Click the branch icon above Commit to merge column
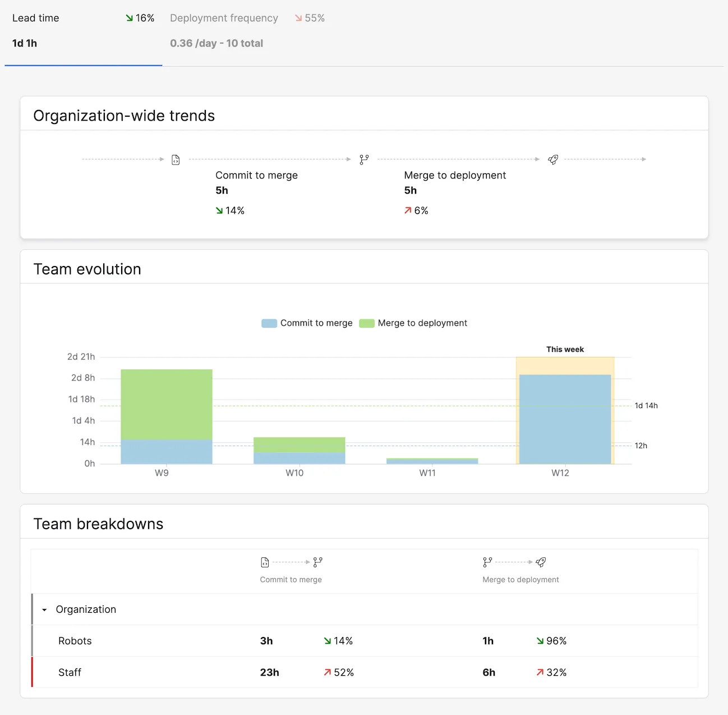The width and height of the screenshot is (728, 715). (318, 562)
